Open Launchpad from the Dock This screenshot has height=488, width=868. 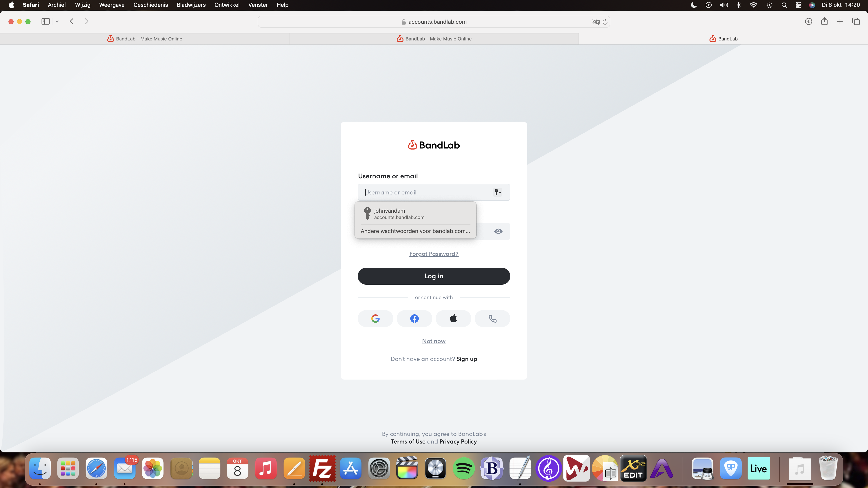point(68,468)
